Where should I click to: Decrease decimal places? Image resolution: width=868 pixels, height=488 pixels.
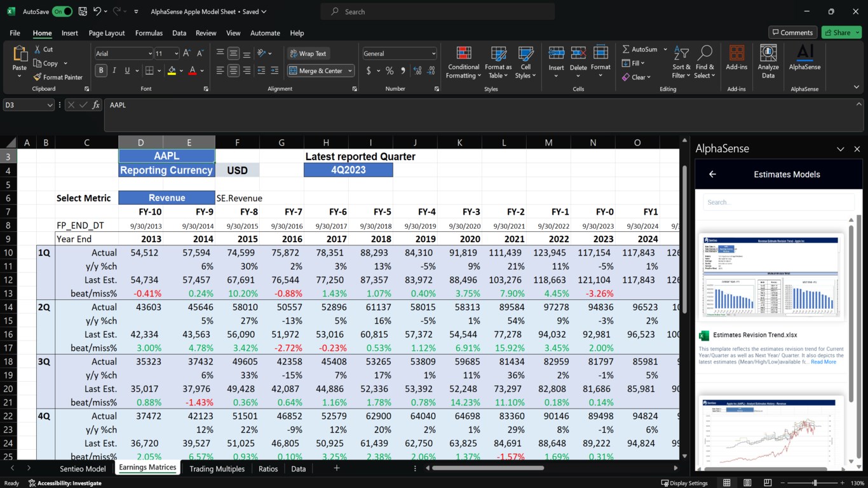(431, 71)
